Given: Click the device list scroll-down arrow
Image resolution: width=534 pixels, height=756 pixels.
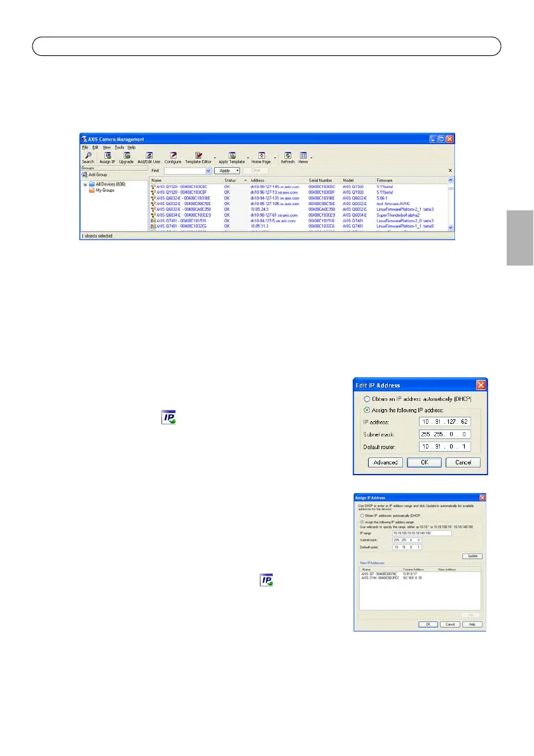Looking at the screenshot, I should 451,227.
